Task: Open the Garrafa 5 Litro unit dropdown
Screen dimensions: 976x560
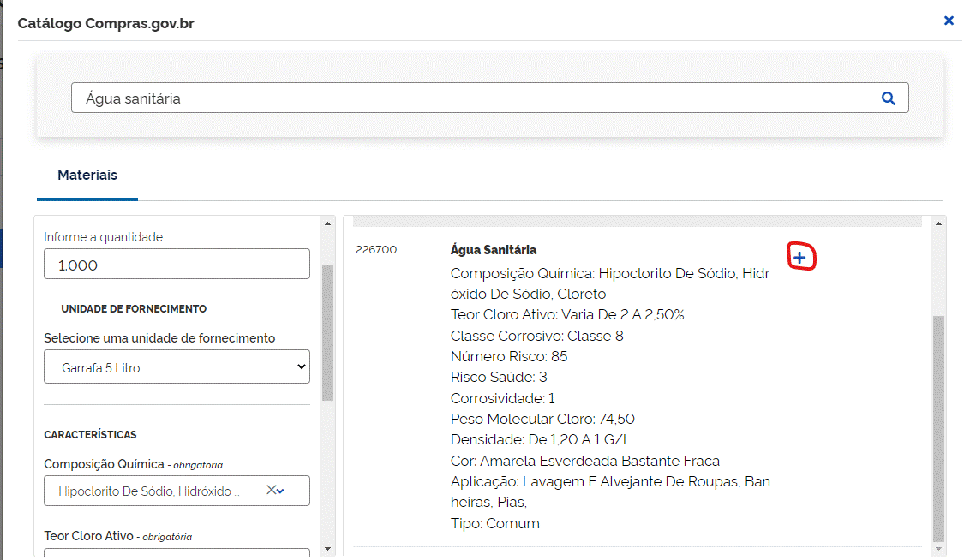Action: pyautogui.click(x=177, y=367)
